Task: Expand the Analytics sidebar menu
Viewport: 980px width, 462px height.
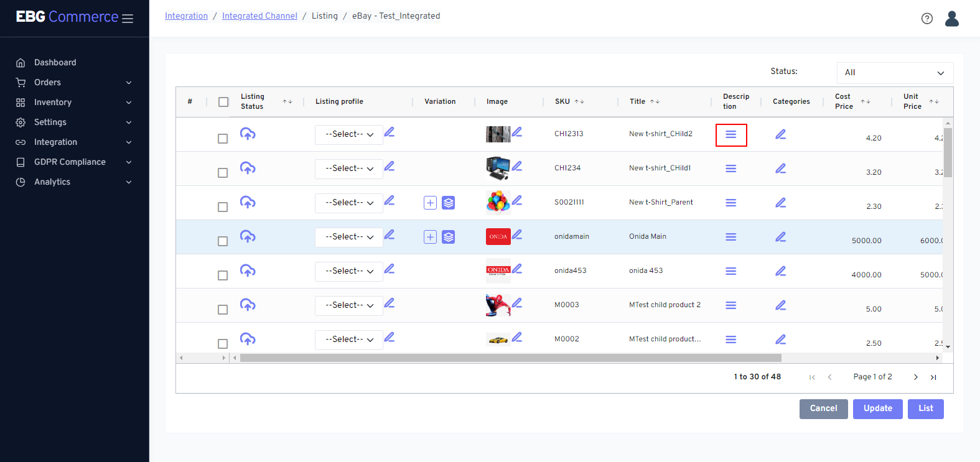Action: pos(74,182)
